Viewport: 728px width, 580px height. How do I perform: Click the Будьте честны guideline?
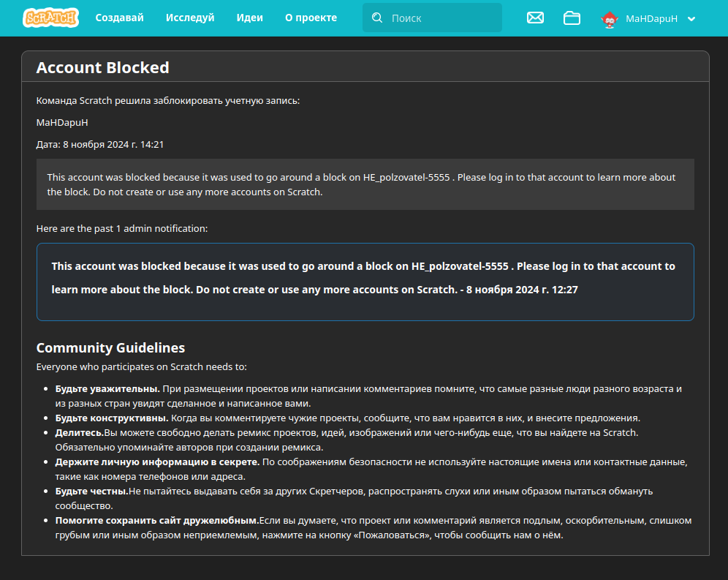(x=354, y=498)
